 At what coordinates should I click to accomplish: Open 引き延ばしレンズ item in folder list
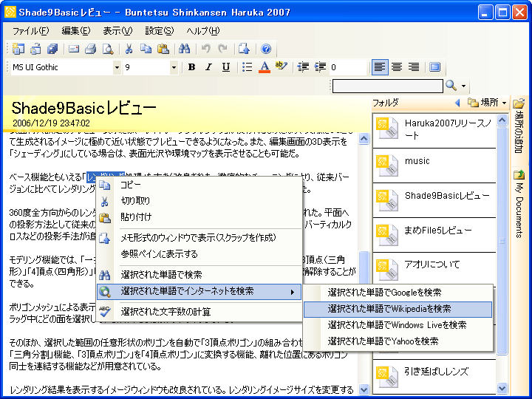[x=434, y=376]
